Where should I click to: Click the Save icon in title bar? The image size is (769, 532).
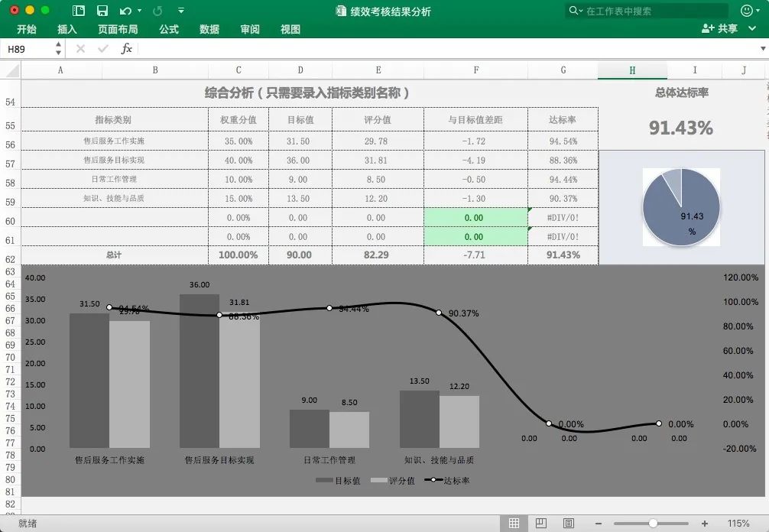pos(102,11)
